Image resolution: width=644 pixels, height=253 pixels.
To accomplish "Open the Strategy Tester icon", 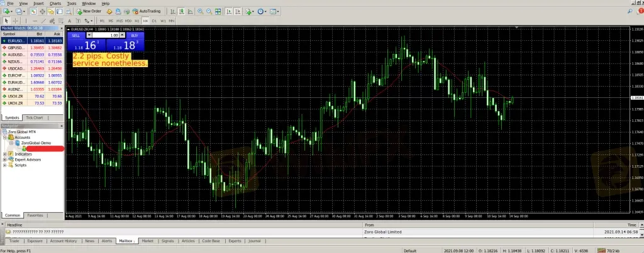I will point(68,11).
